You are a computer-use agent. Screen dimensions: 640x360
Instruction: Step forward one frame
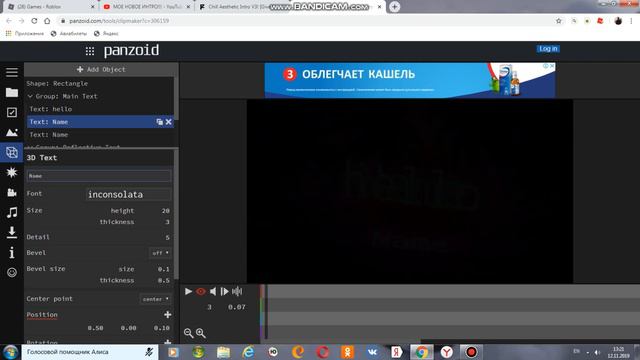click(x=224, y=291)
